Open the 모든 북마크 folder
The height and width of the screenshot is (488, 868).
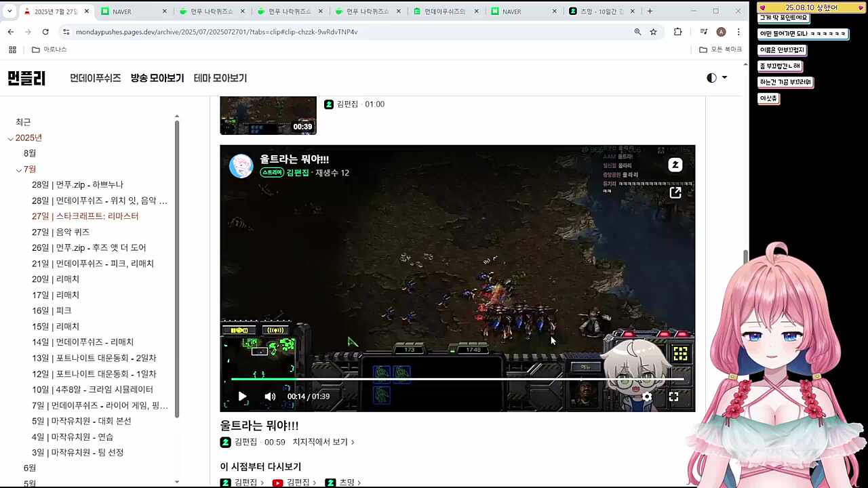[721, 49]
